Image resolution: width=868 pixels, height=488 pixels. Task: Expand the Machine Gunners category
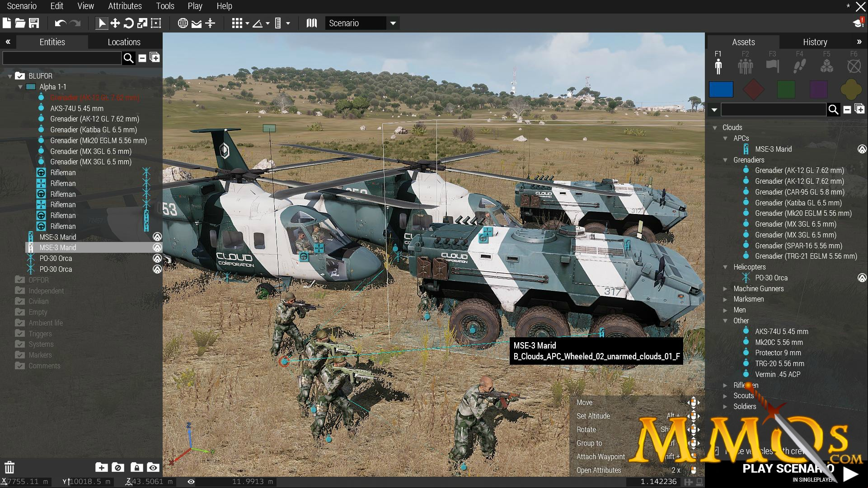pyautogui.click(x=725, y=288)
